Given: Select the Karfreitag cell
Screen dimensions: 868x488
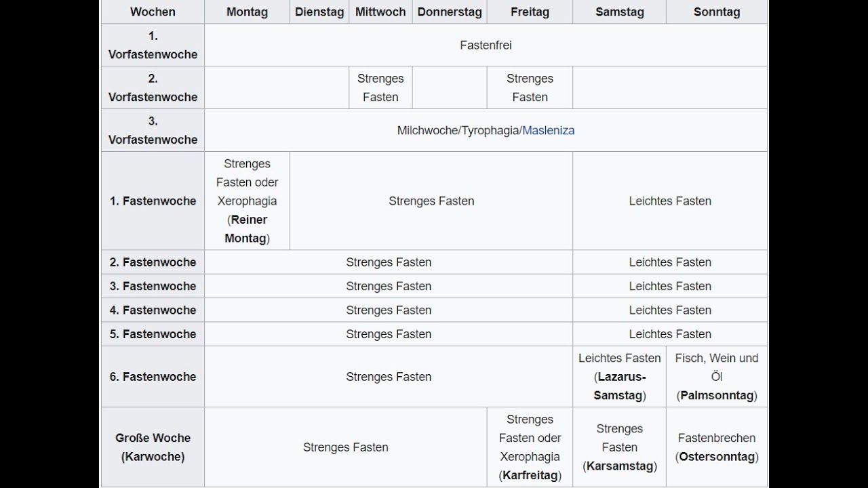Looking at the screenshot, I should 530,447.
